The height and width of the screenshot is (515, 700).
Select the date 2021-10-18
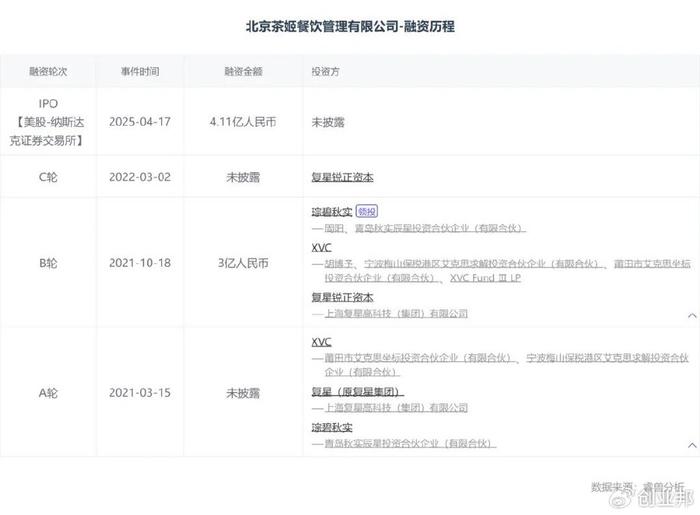click(x=140, y=263)
